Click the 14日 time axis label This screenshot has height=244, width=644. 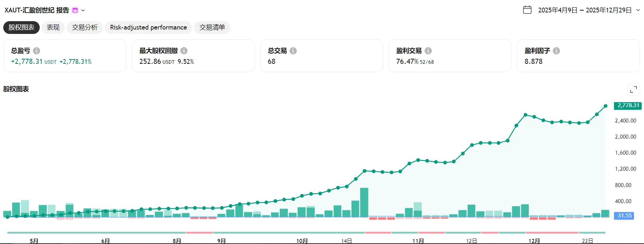click(x=347, y=241)
